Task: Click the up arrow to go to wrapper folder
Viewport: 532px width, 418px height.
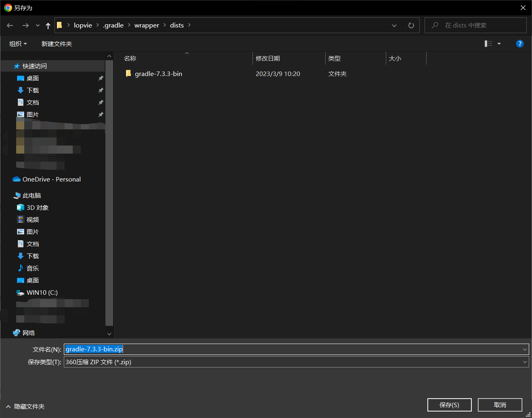Action: point(47,25)
